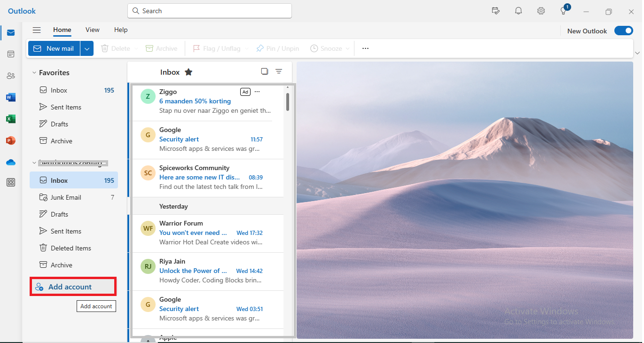Viewport: 644px width, 343px height.
Task: Launch PowerPoint from the sidebar
Action: (x=11, y=140)
